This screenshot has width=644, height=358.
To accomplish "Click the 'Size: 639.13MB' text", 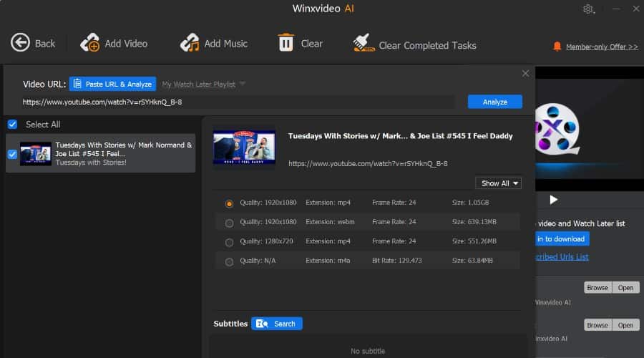I will coord(474,222).
